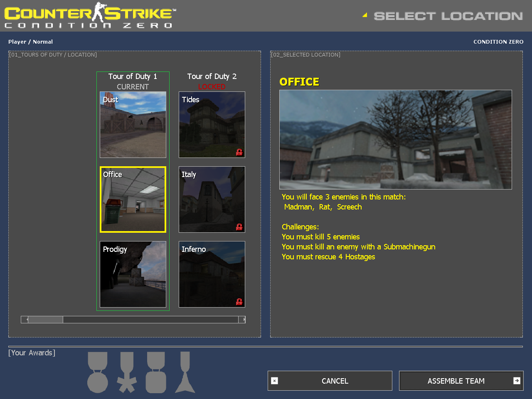
Task: Click the CANCEL button
Action: 330,381
